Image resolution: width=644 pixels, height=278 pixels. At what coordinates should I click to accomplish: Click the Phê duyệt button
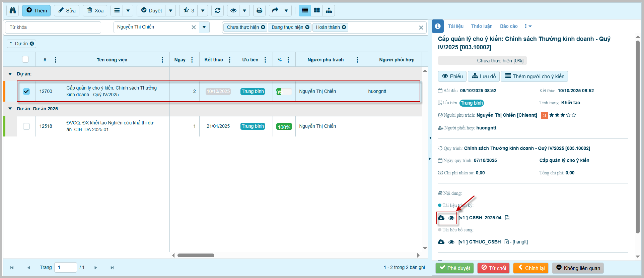454,268
